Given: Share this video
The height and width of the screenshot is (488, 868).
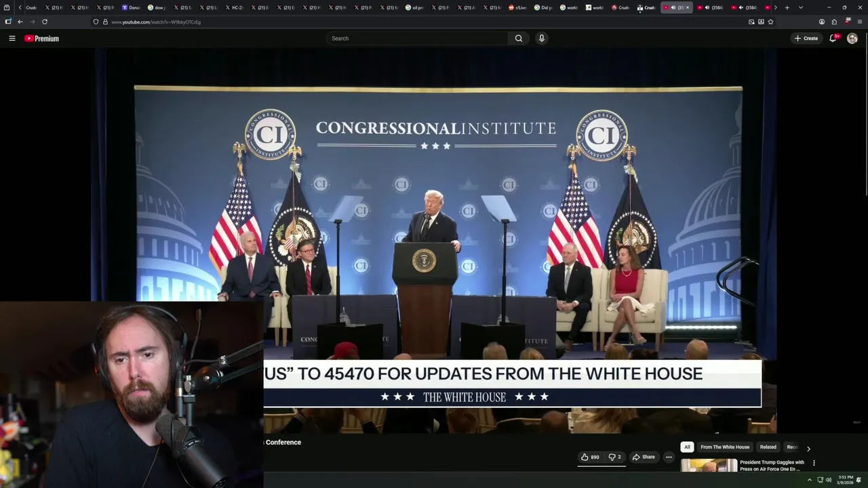Looking at the screenshot, I should [x=644, y=457].
